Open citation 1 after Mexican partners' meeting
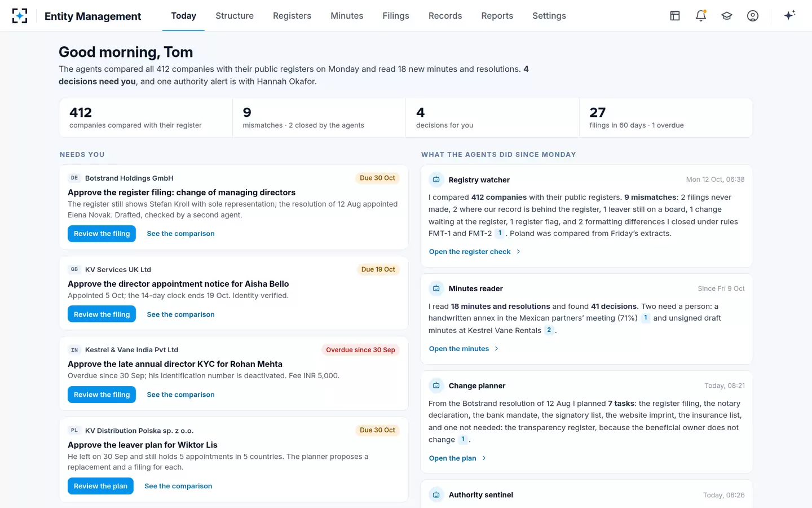Image resolution: width=812 pixels, height=508 pixels. click(646, 318)
